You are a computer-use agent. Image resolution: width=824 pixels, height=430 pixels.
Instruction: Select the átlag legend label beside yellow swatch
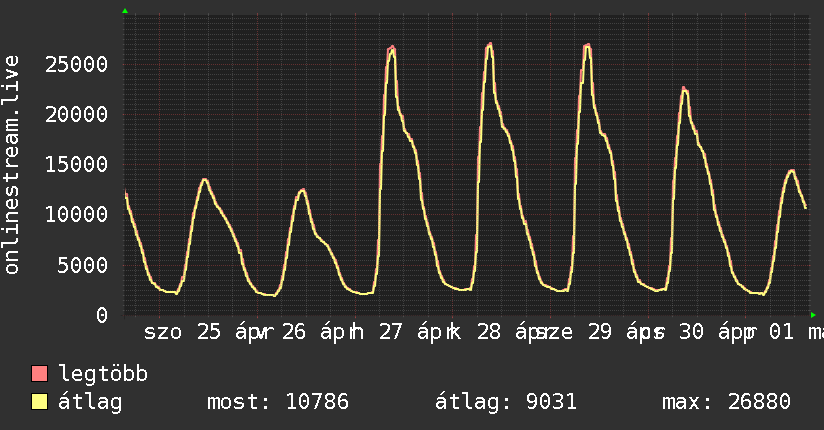[x=90, y=402]
